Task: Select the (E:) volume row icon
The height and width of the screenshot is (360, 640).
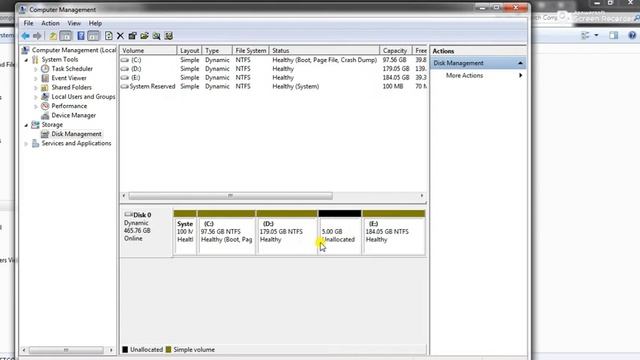Action: pyautogui.click(x=125, y=78)
